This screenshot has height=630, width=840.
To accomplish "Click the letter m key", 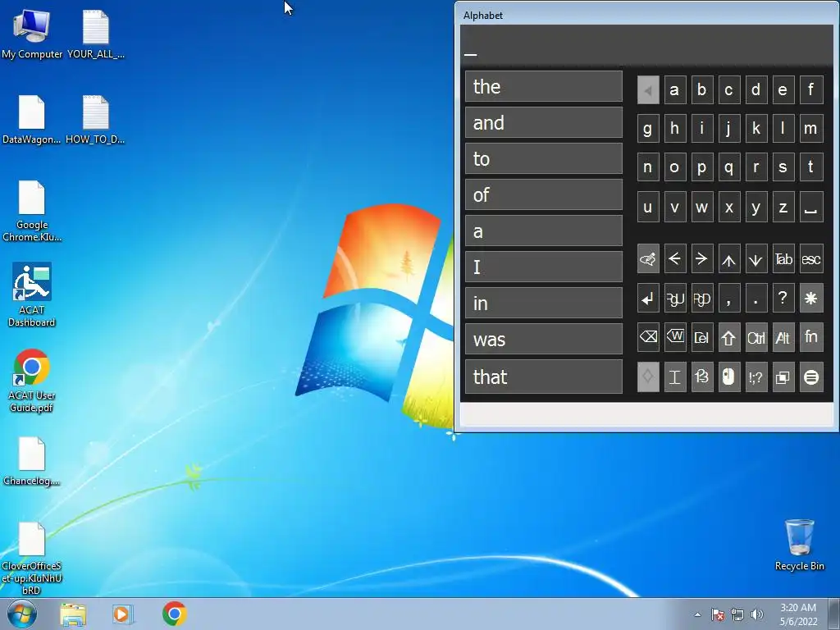I will [811, 129].
